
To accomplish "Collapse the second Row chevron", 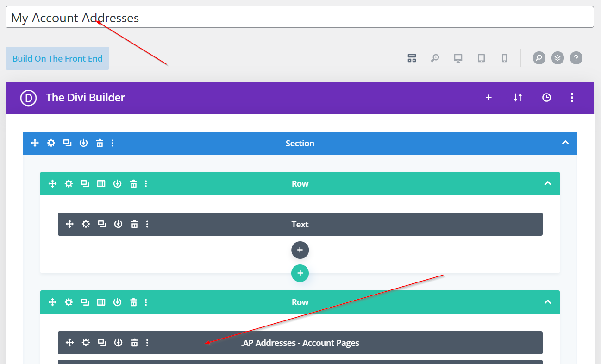I will click(x=548, y=302).
